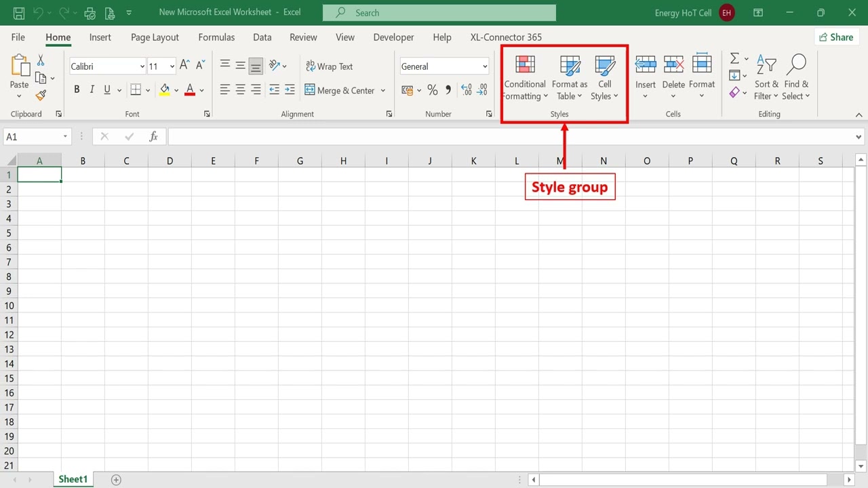The image size is (868, 488).
Task: Apply the Borders icon
Action: click(x=136, y=89)
